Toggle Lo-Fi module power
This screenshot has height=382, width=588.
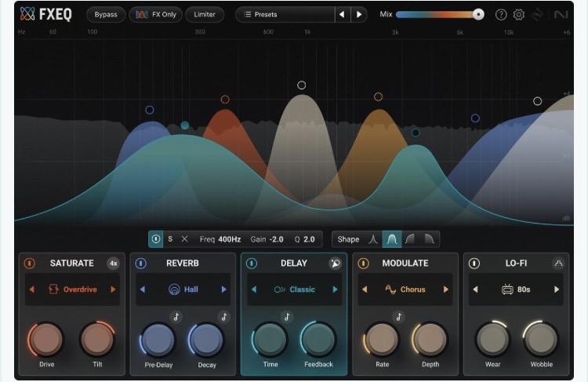click(x=474, y=264)
